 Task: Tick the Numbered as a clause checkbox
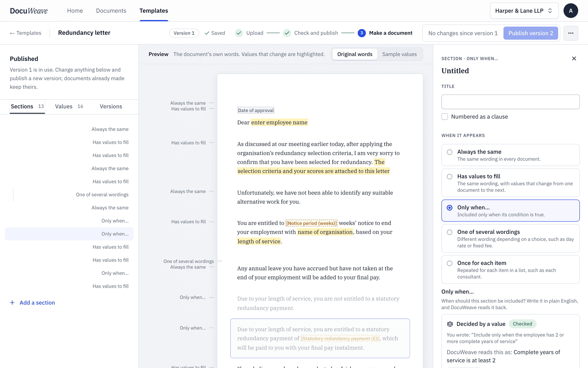tap(445, 117)
